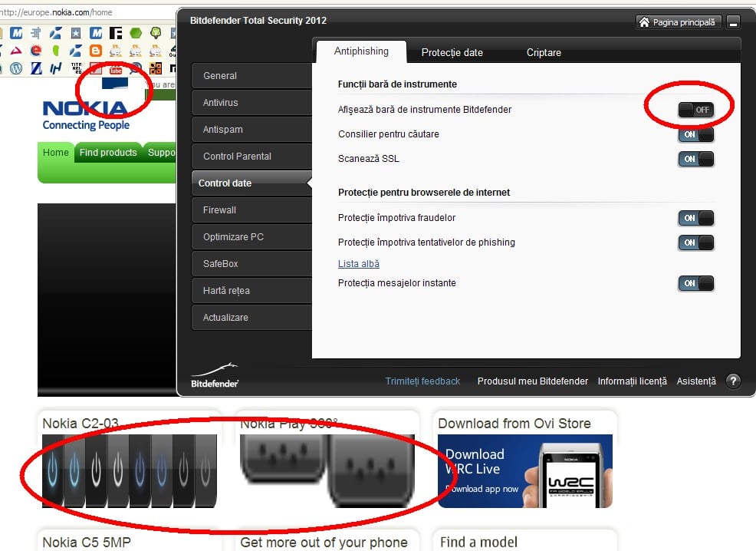Screen dimensions: 756x551
Task: Select the Antiphishing tab
Action: point(361,51)
